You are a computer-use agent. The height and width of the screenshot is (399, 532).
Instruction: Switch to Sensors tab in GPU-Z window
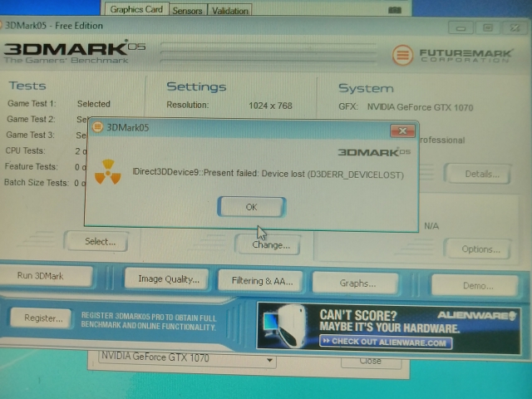[187, 11]
